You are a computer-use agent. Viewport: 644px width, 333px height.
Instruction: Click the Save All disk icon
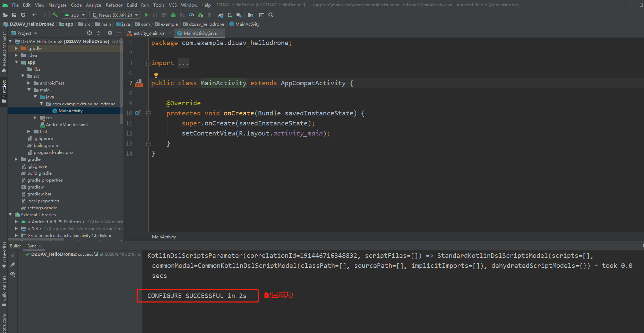coord(14,15)
